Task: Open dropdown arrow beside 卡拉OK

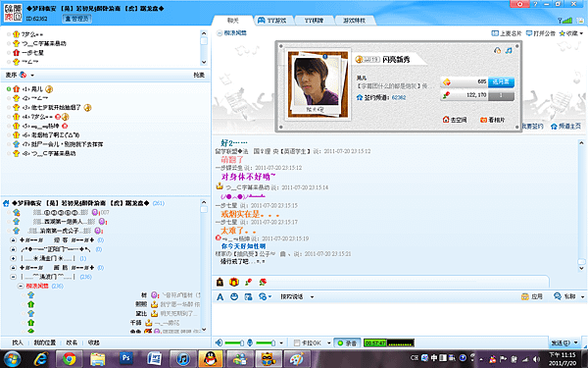Action: coord(329,342)
